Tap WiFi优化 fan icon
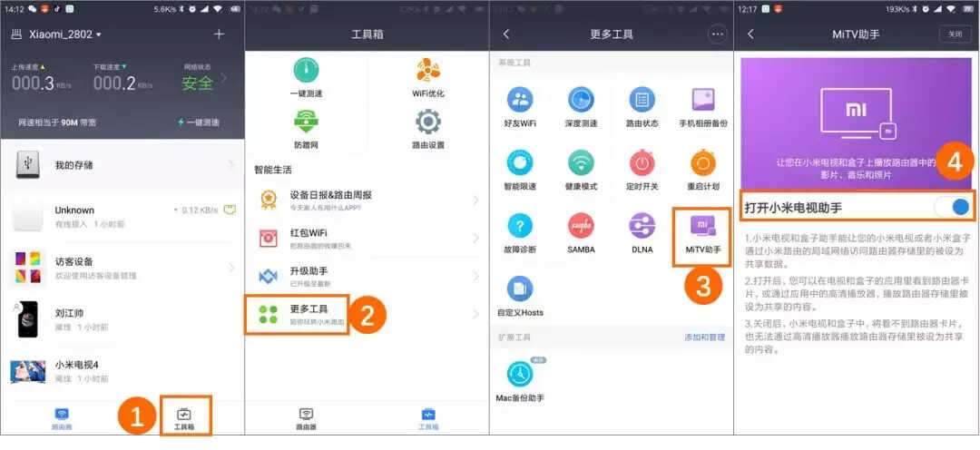The image size is (980, 450). point(428,71)
